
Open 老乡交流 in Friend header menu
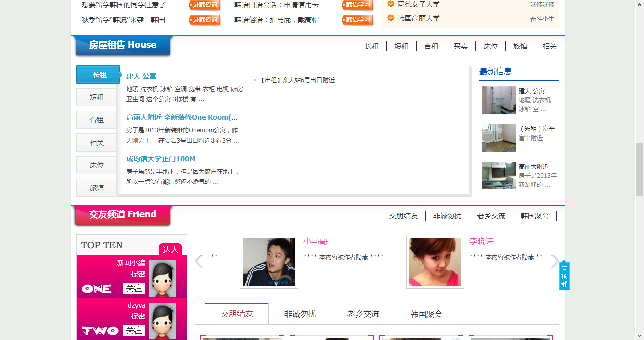[x=491, y=216]
